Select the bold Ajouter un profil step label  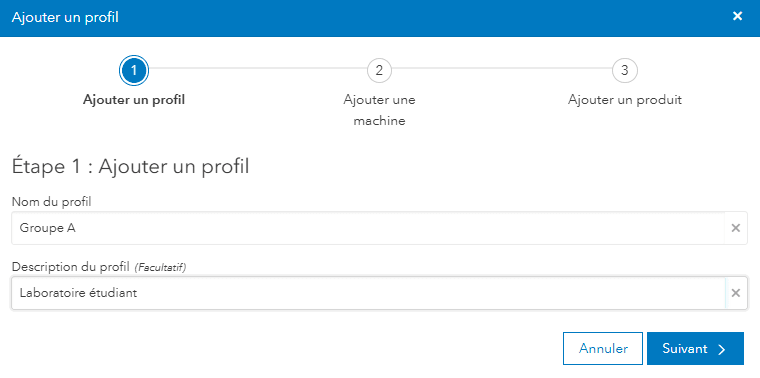(134, 100)
